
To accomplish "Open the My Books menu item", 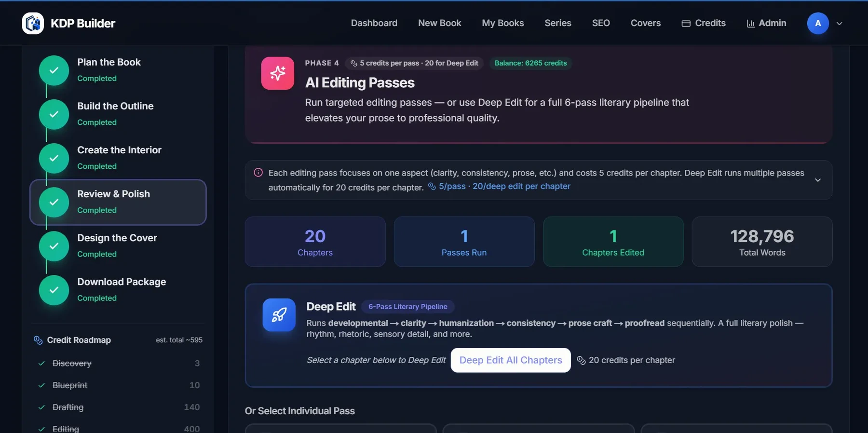I will pos(503,23).
